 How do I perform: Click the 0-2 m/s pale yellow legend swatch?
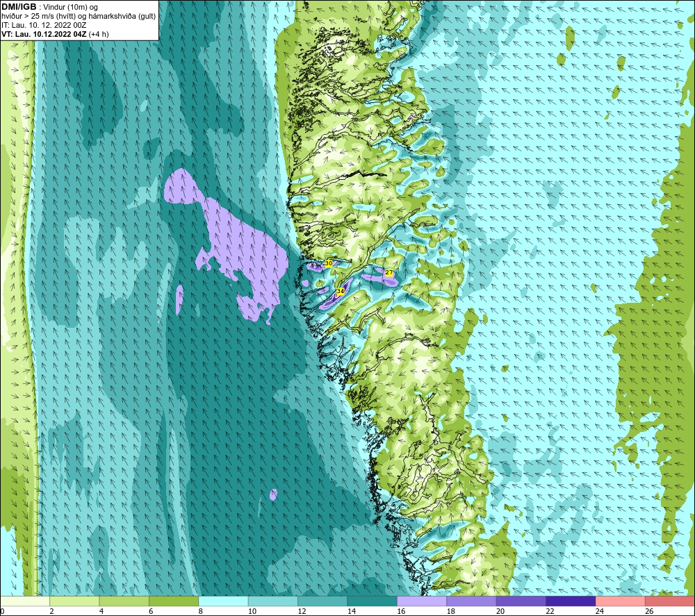point(25,601)
